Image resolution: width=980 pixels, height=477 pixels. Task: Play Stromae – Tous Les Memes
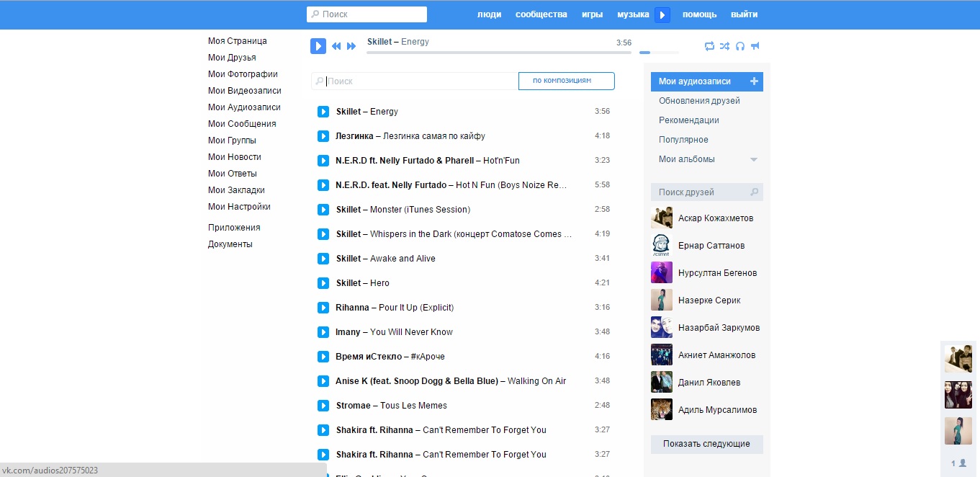323,406
